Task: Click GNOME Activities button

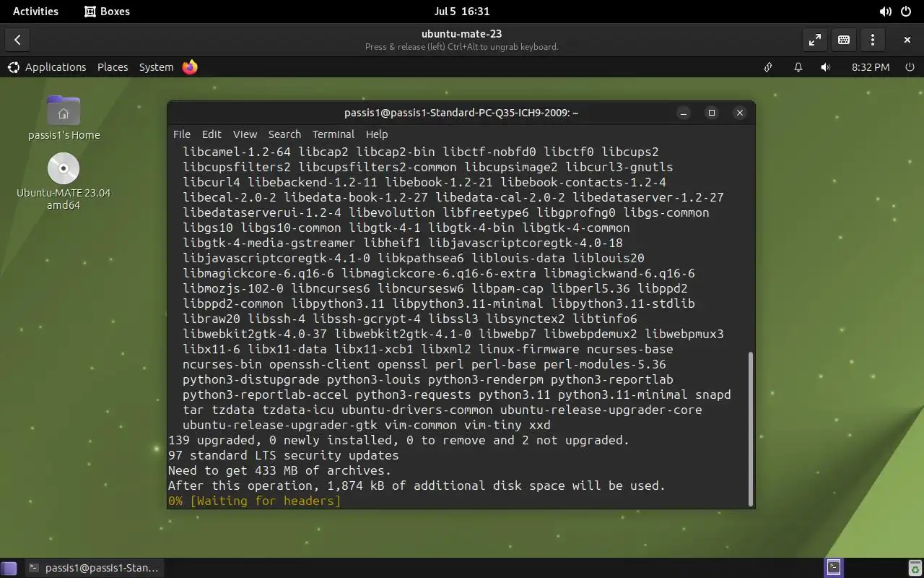Action: 35,12
